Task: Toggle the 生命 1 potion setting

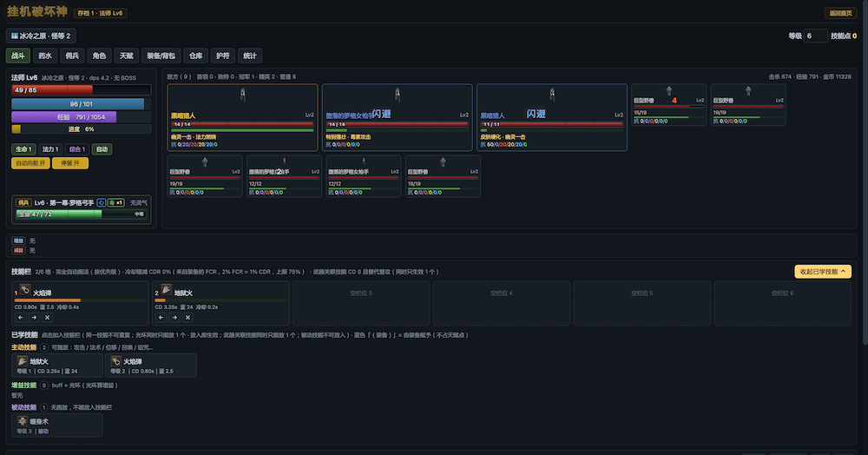Action: pos(23,148)
